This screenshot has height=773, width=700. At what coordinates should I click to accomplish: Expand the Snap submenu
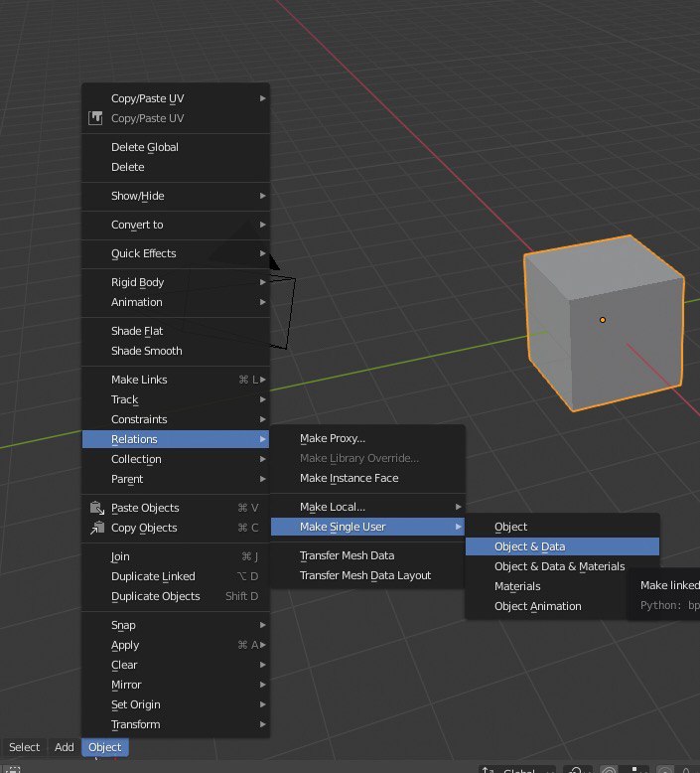point(176,625)
